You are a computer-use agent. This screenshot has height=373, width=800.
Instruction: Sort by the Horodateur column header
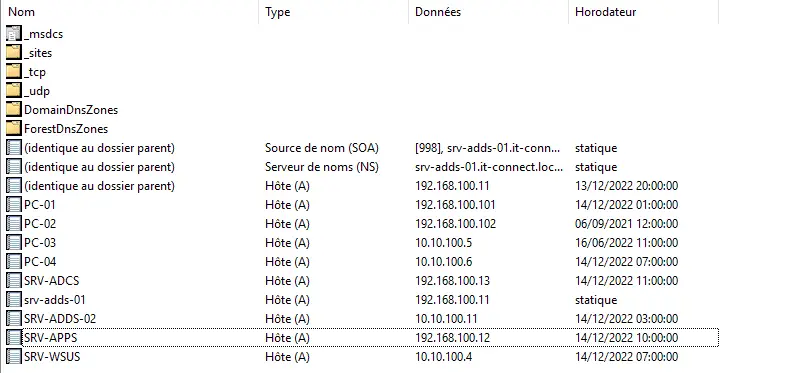point(644,12)
